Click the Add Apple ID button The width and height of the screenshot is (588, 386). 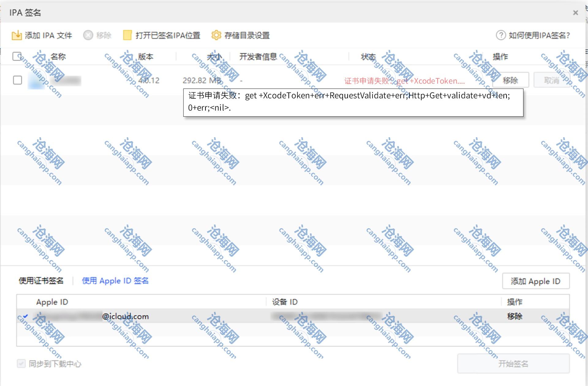[x=536, y=281]
